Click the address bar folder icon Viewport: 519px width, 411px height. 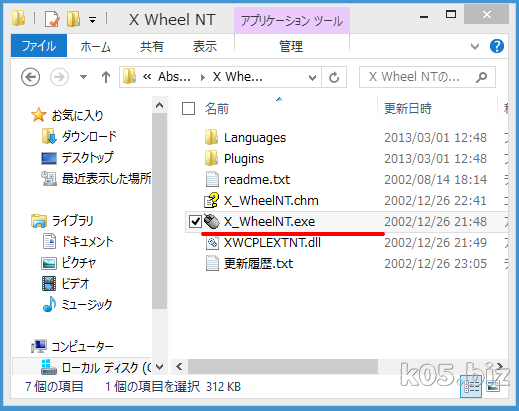click(x=129, y=76)
